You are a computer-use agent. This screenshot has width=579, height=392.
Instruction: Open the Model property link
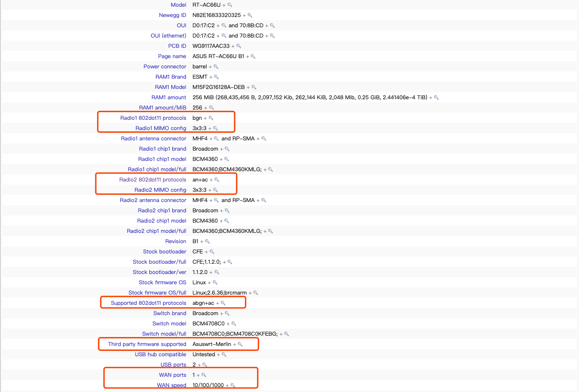(x=178, y=5)
